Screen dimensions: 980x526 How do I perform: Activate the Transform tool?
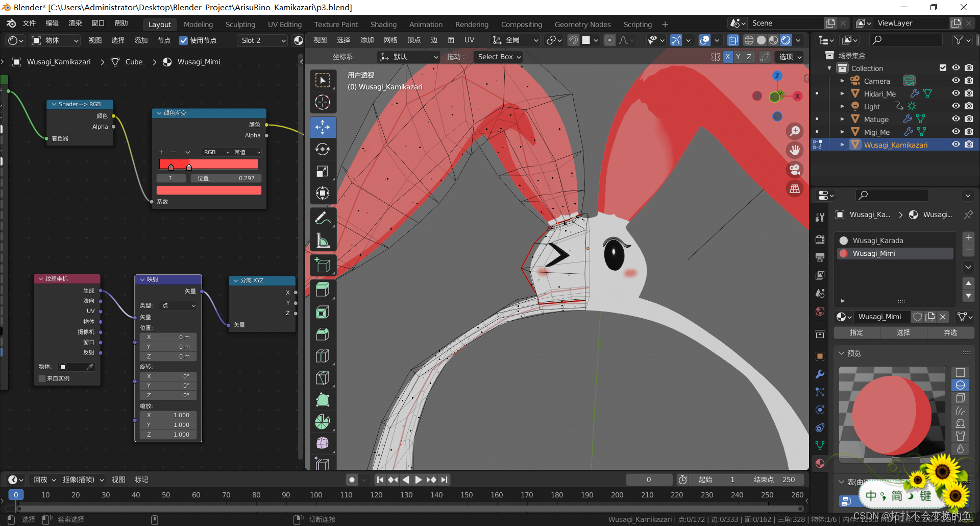(323, 193)
